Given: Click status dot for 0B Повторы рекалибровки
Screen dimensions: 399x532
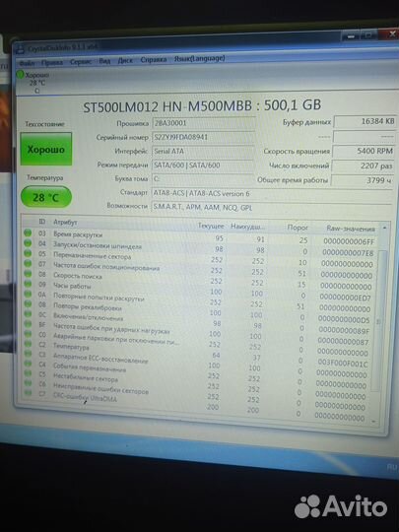Looking at the screenshot, I should click(28, 303).
